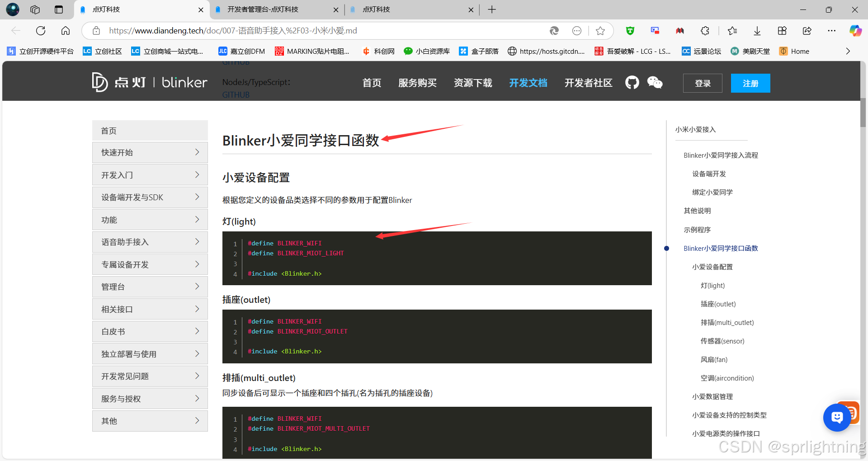868x461 pixels.
Task: Open a new browser tab
Action: [x=492, y=9]
